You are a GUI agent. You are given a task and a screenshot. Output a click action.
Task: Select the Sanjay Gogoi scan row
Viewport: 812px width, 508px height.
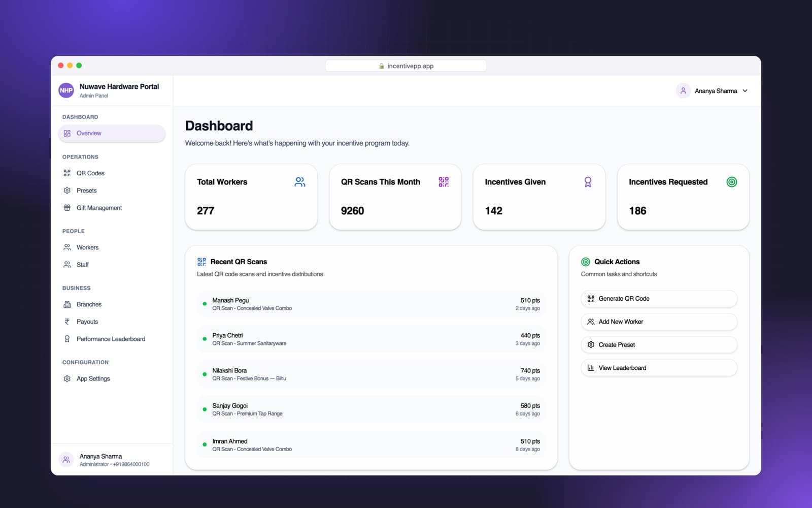[x=371, y=409]
